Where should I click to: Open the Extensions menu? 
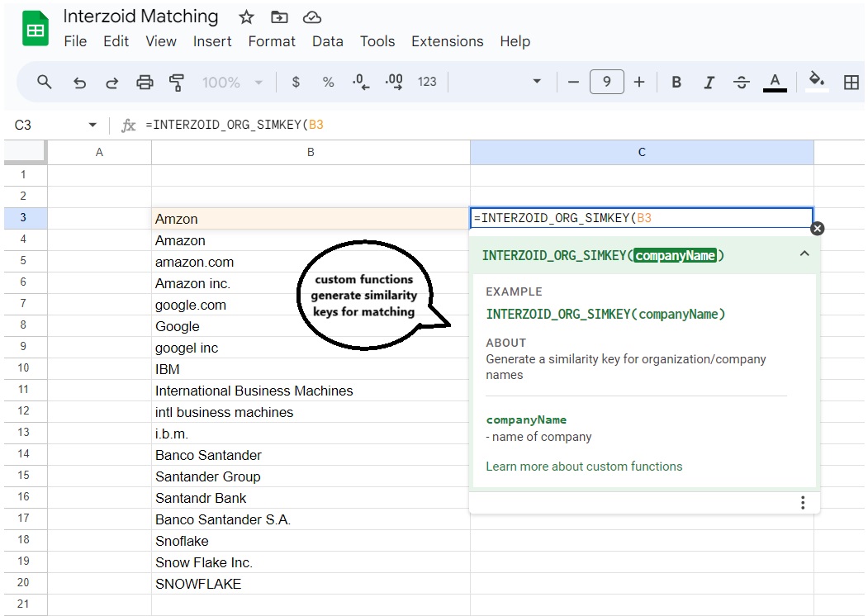click(x=448, y=41)
